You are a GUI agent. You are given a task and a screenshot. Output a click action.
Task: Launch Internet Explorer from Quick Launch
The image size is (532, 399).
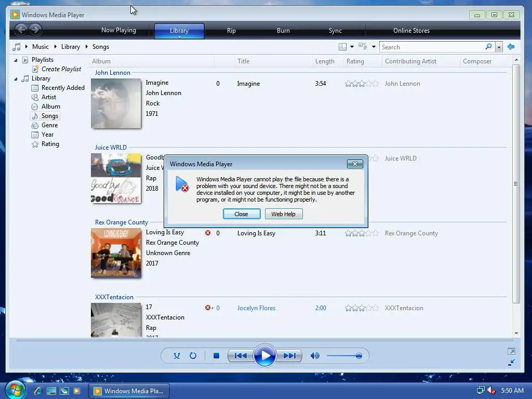(x=38, y=391)
